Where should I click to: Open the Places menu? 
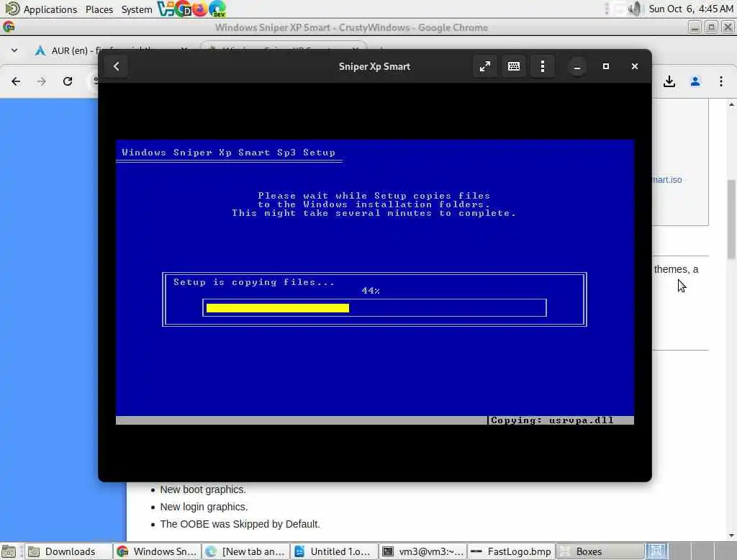coord(99,9)
